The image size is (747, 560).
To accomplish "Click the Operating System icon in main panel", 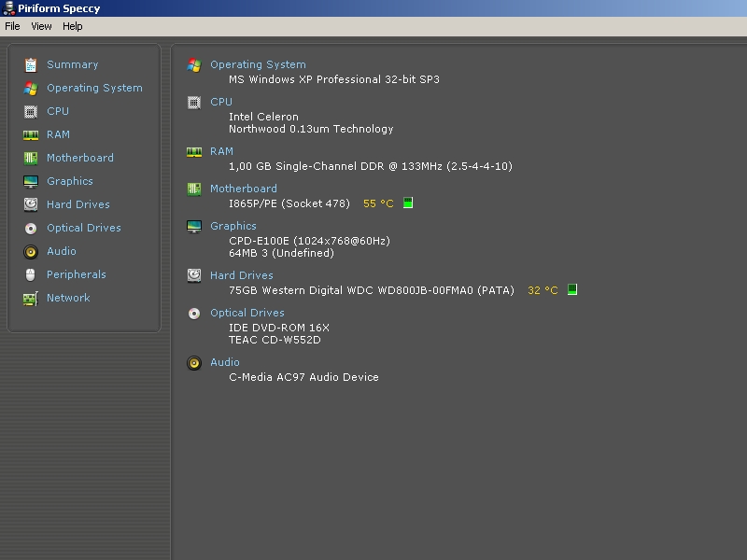I will point(194,64).
